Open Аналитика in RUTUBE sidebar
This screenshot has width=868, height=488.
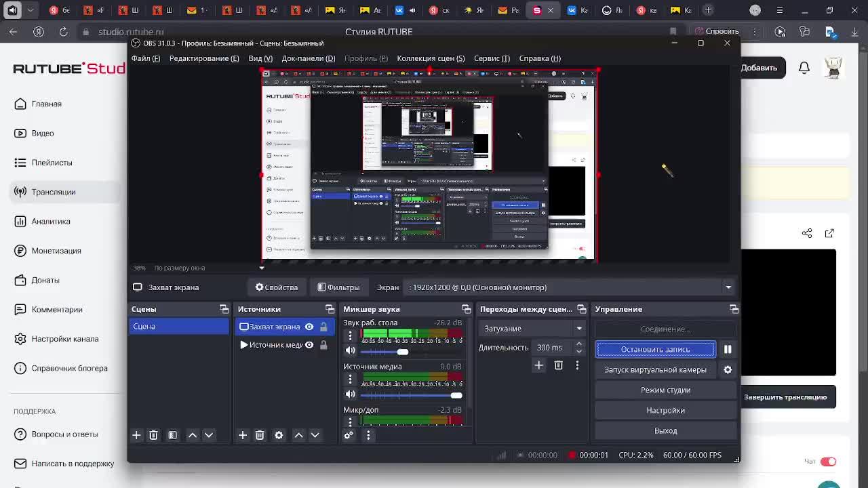[x=51, y=221]
